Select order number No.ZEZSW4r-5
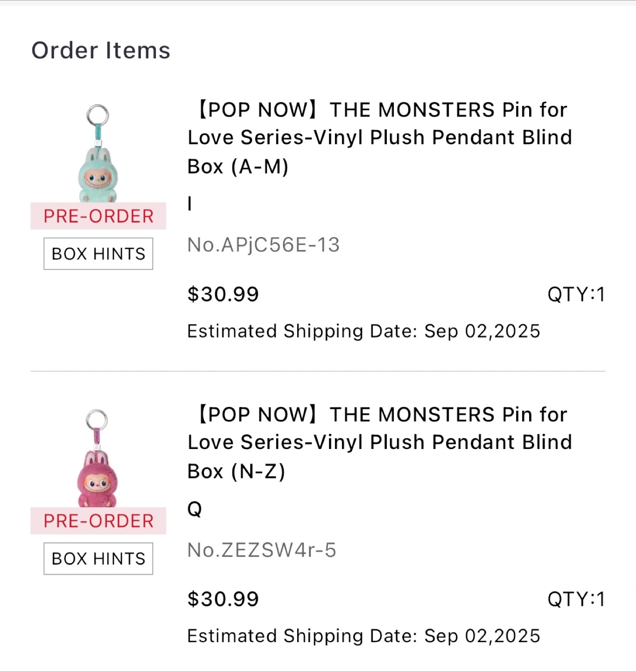 tap(261, 550)
